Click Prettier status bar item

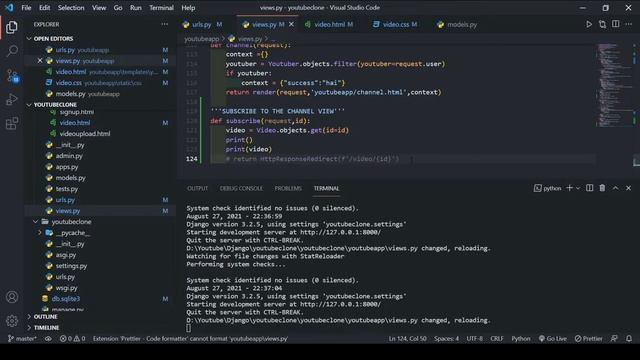coord(588,338)
